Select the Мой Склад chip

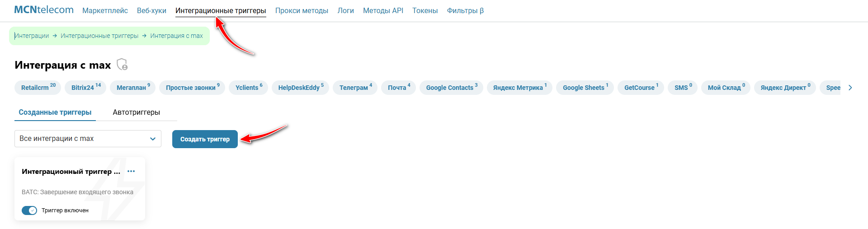726,88
